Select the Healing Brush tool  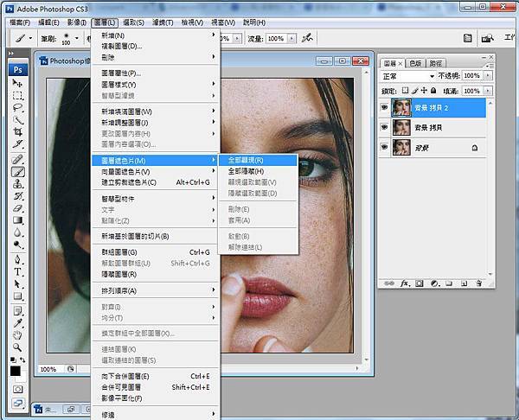point(17,160)
